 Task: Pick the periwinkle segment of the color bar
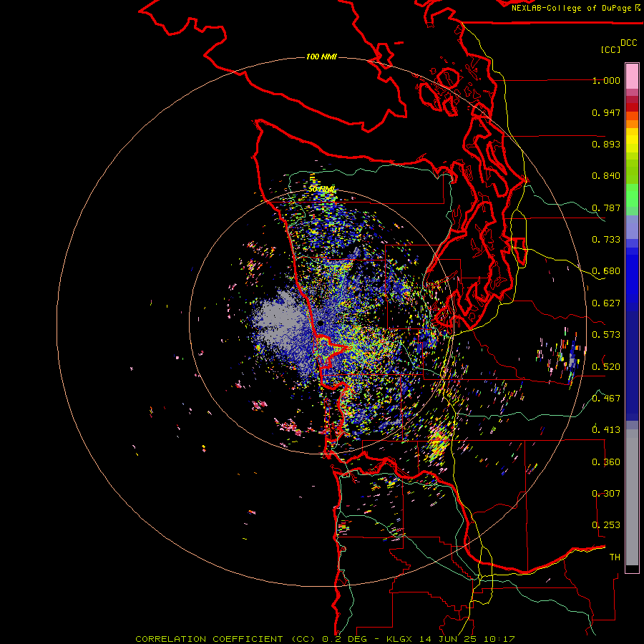tap(632, 227)
